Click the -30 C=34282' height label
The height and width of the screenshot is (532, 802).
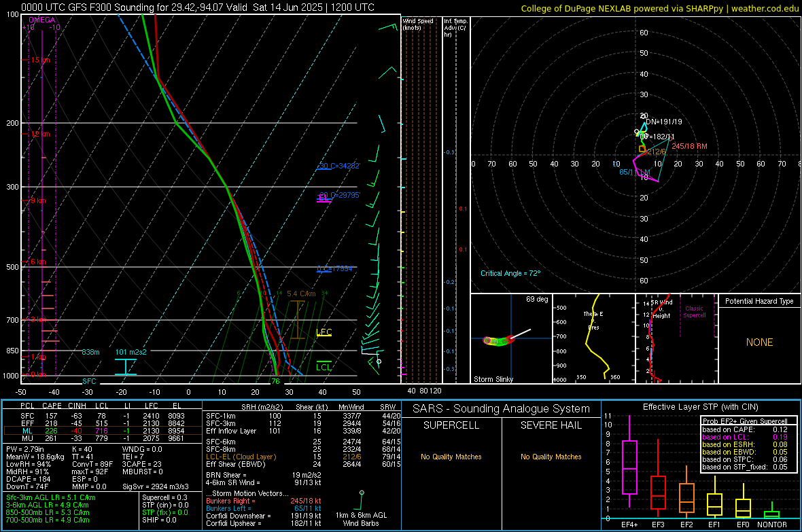point(339,166)
